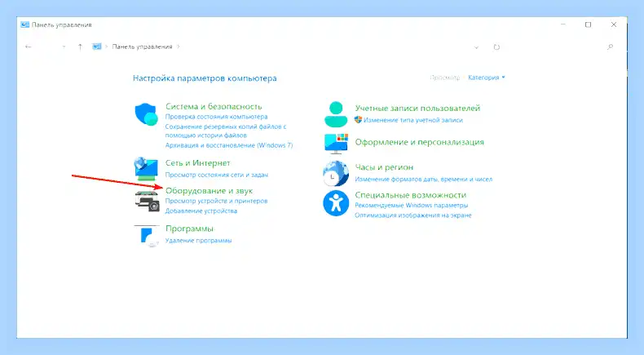
Task: Expand the address bar history dropdown
Action: pyautogui.click(x=476, y=47)
